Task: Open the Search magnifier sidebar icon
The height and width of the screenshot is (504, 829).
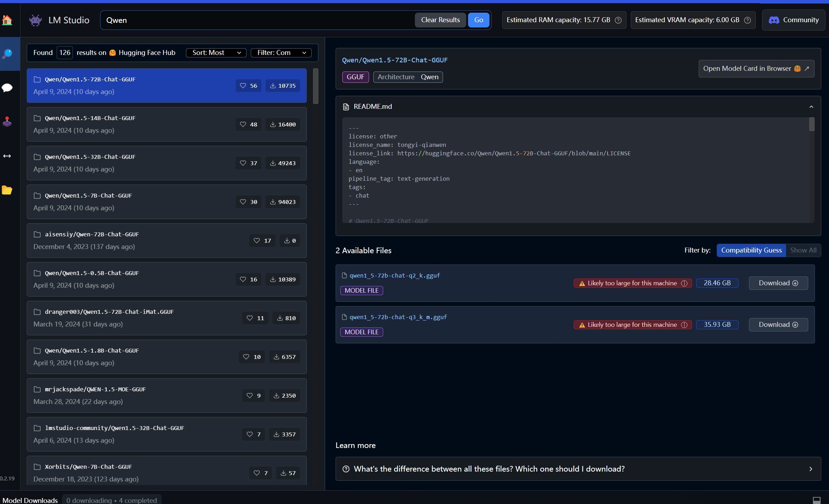Action: click(x=7, y=54)
